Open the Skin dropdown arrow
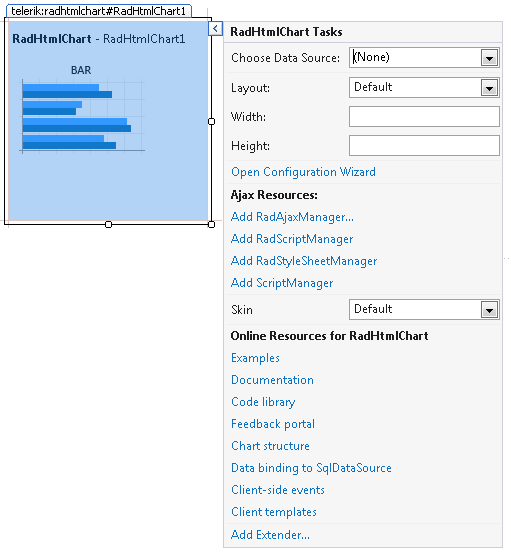This screenshot has width=511, height=559. (x=489, y=310)
